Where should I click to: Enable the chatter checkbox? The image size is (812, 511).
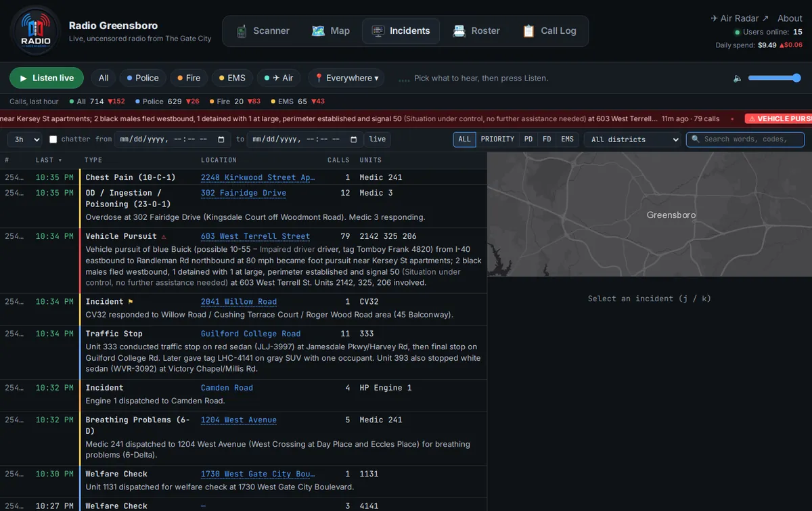point(53,139)
